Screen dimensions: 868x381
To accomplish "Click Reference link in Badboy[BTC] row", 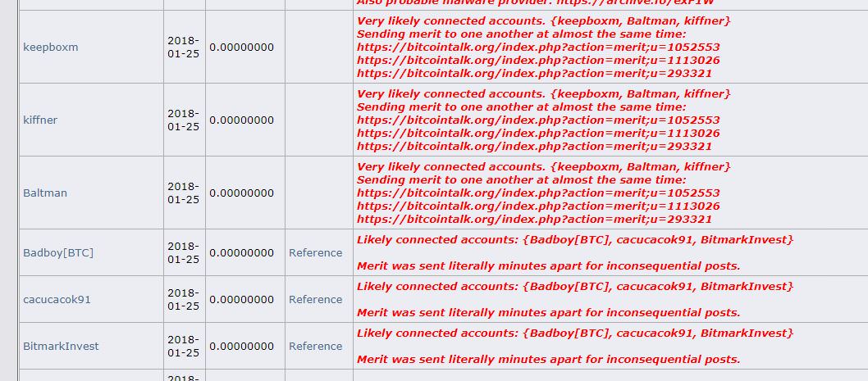I will 316,252.
